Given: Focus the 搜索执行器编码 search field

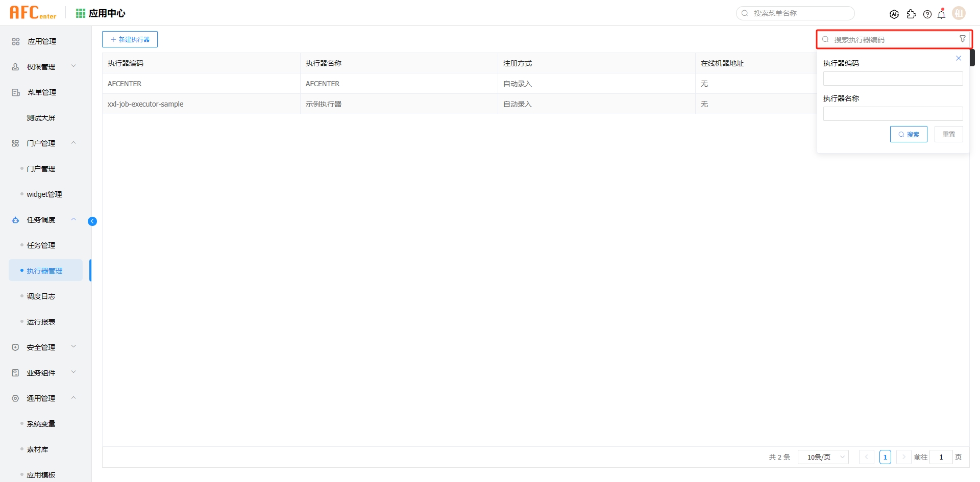Looking at the screenshot, I should tap(894, 39).
